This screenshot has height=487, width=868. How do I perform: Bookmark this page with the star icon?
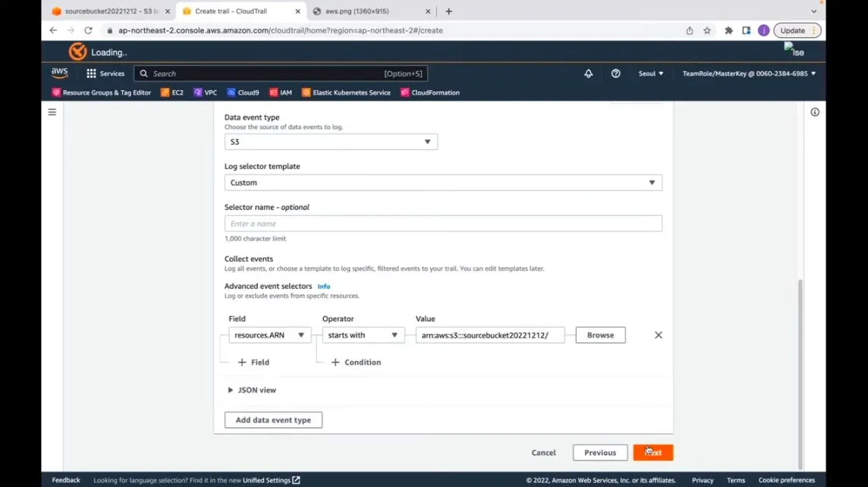pyautogui.click(x=707, y=30)
